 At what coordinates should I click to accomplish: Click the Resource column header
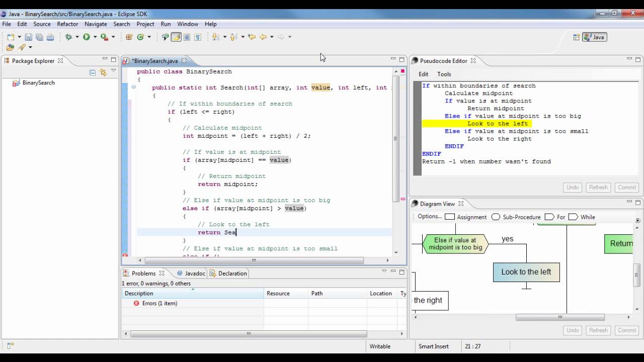point(285,293)
